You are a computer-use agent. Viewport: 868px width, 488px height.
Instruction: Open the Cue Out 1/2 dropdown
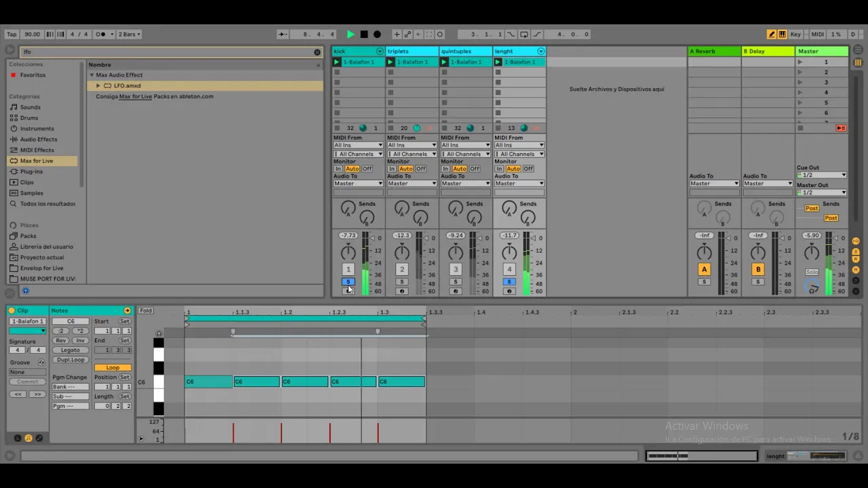point(821,176)
